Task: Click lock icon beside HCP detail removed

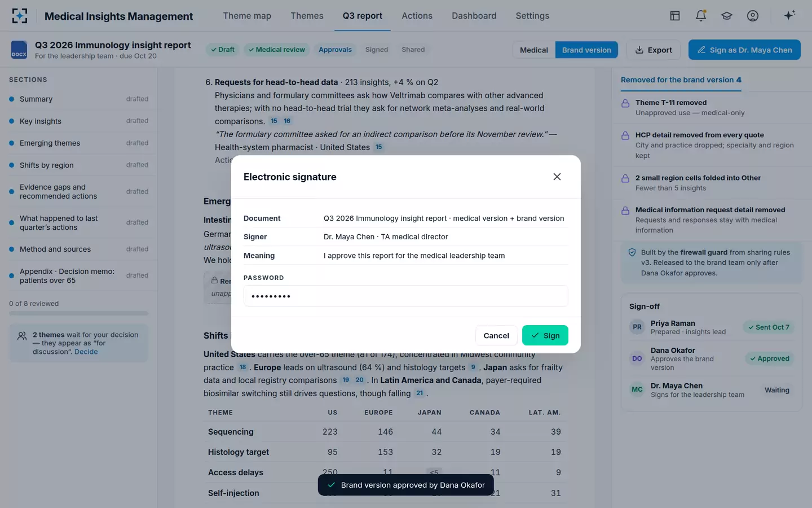Action: coord(625,135)
